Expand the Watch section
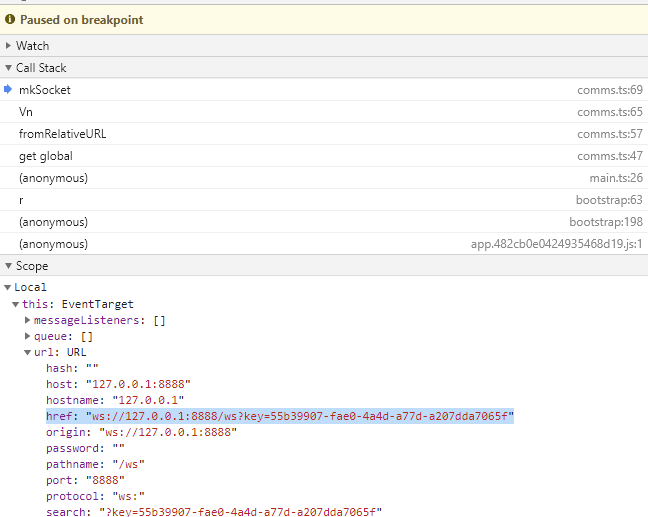The image size is (648, 517). (8, 46)
